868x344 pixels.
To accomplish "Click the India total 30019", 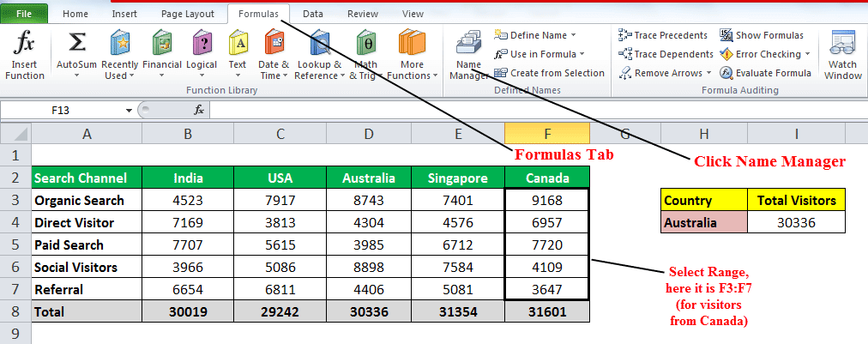I will [x=188, y=311].
